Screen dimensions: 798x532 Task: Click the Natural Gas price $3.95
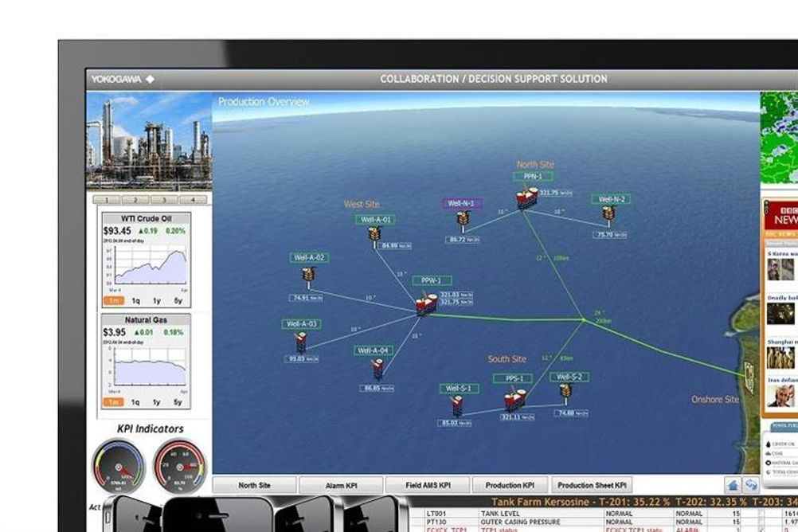click(114, 332)
